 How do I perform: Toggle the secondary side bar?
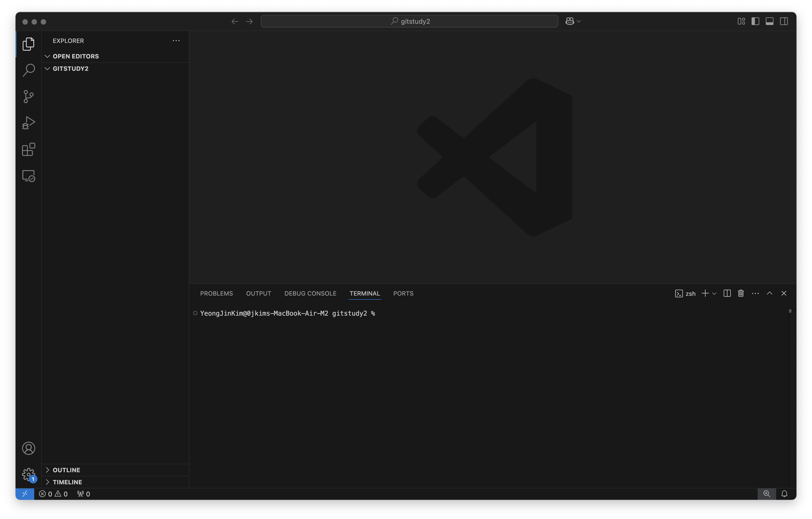pos(784,21)
